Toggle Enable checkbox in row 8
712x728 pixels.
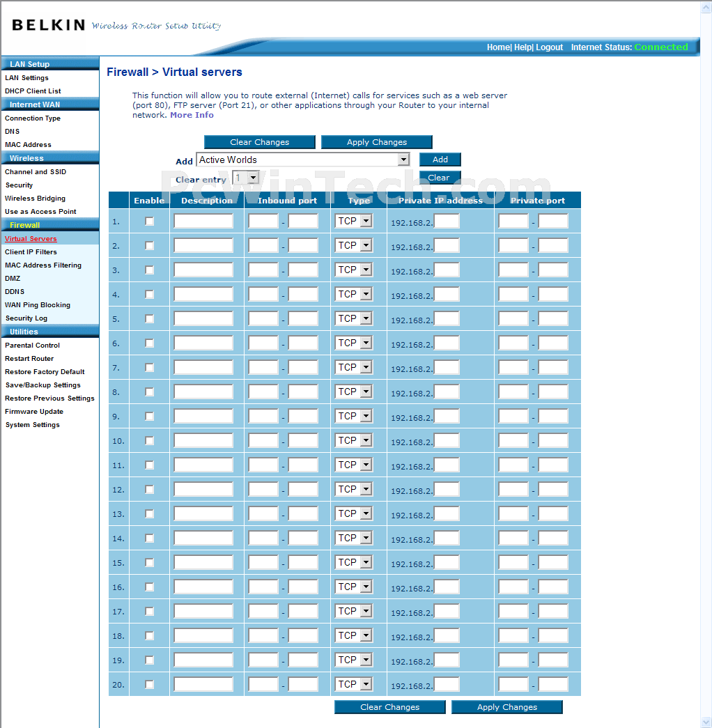pyautogui.click(x=149, y=392)
